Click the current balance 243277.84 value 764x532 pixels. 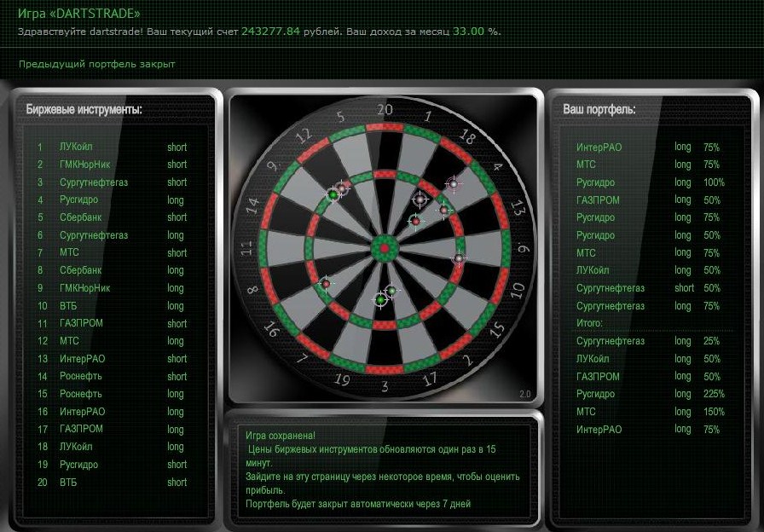pos(270,32)
